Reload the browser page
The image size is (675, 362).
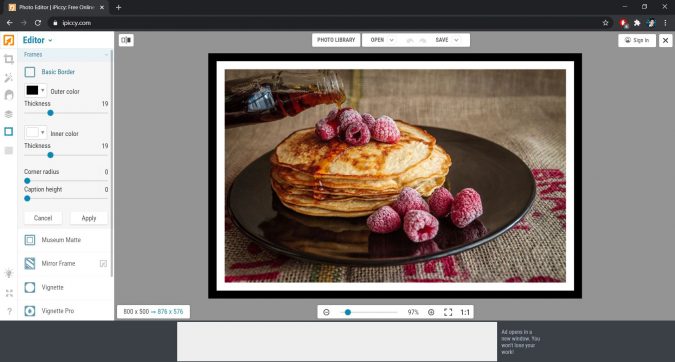point(38,23)
